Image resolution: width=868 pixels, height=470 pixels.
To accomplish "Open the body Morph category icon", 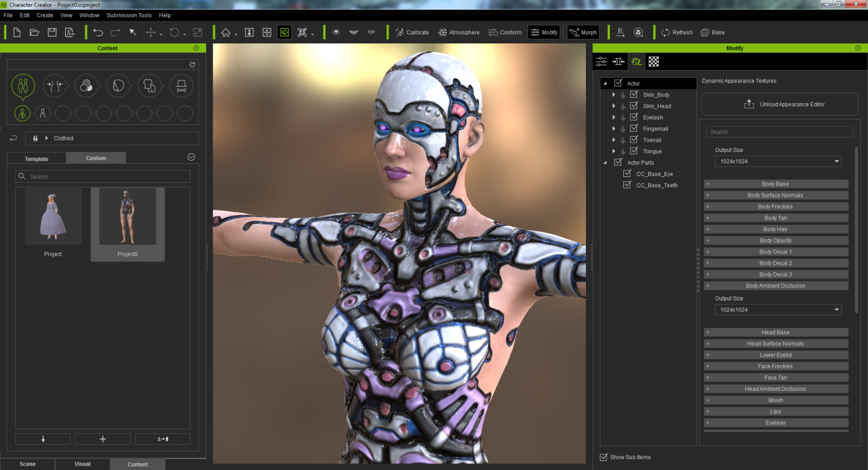I will click(x=55, y=86).
